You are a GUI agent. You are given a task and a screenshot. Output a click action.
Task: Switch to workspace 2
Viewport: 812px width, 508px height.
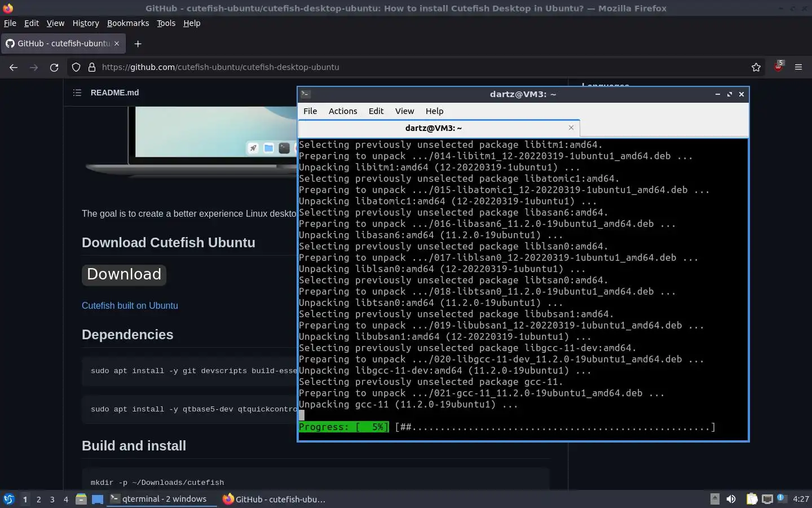pos(38,499)
